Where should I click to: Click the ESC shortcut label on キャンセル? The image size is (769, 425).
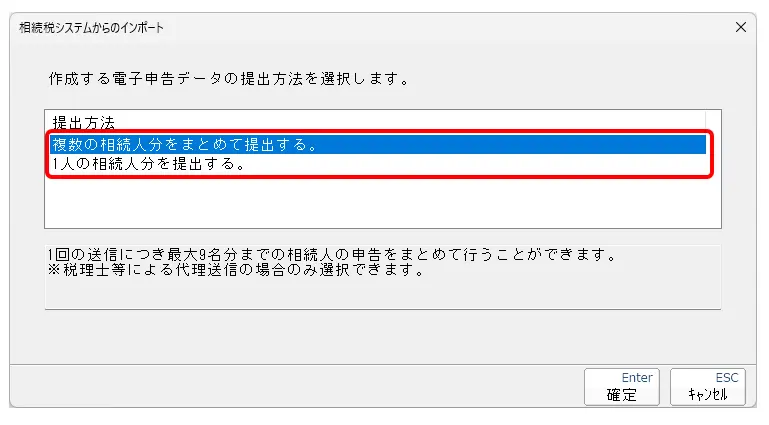point(726,378)
